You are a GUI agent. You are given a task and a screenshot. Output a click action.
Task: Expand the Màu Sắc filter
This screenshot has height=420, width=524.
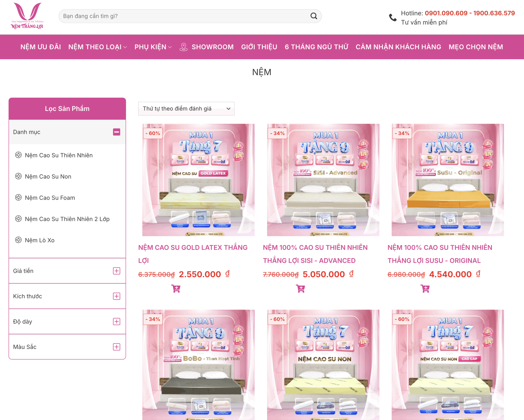point(116,347)
